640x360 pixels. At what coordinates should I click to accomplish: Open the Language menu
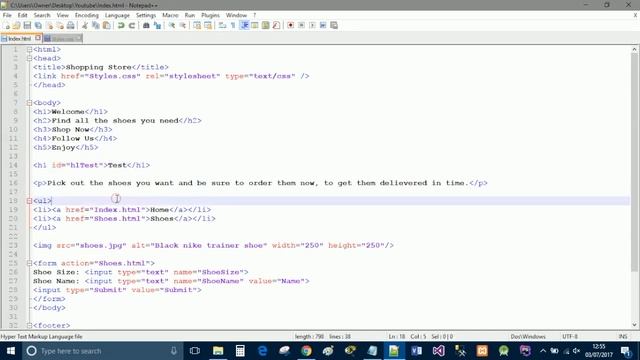click(117, 15)
